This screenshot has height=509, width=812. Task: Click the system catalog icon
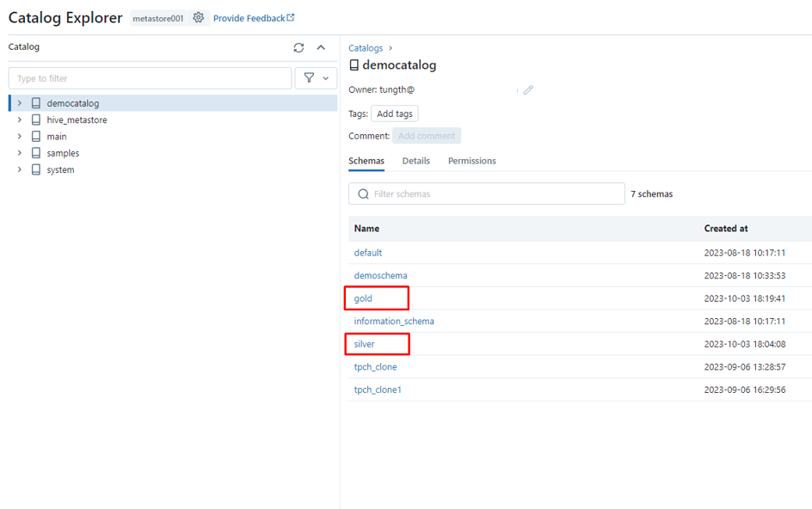[x=36, y=170]
